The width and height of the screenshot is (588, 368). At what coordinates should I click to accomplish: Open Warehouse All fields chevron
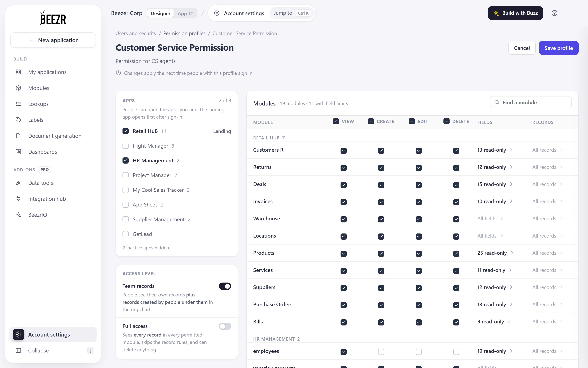[x=502, y=219]
